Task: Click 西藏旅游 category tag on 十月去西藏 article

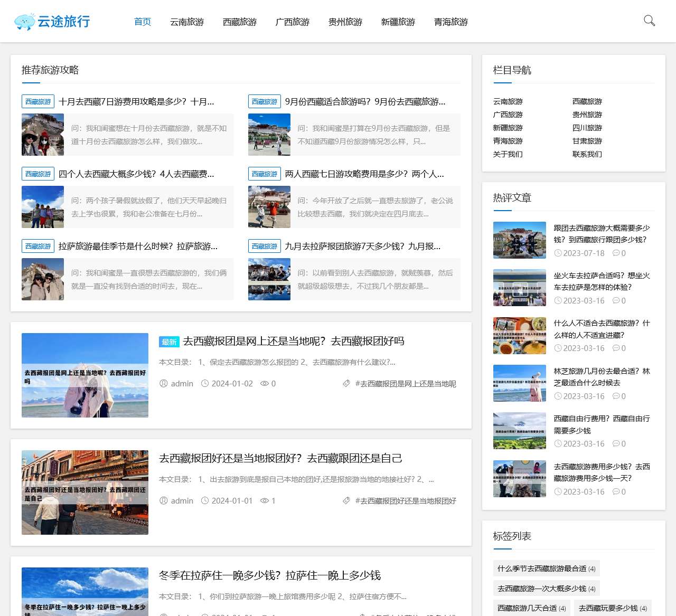Action: (x=38, y=102)
